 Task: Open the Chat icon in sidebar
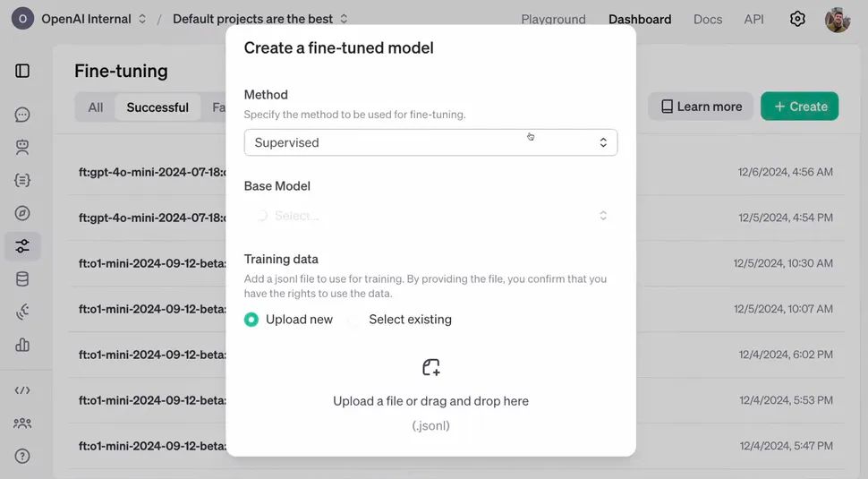tap(22, 115)
